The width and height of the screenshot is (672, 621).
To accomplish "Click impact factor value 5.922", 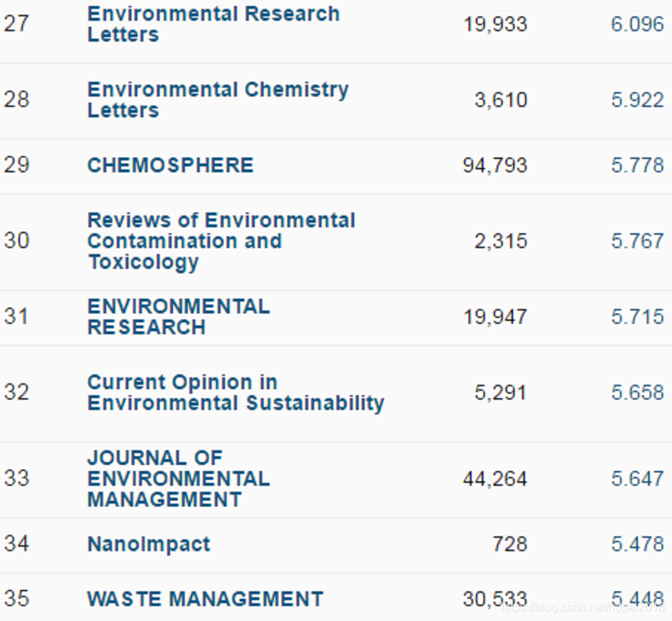I will coord(637,100).
